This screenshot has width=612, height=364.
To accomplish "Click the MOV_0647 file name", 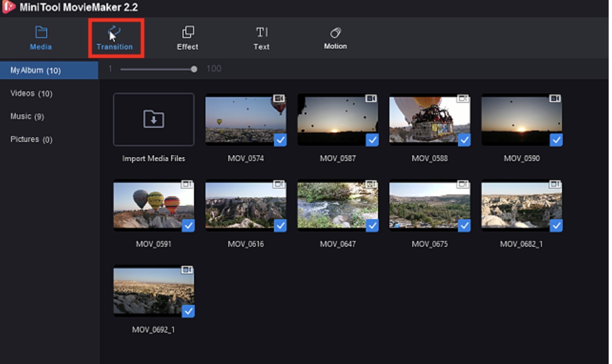I will pos(338,244).
